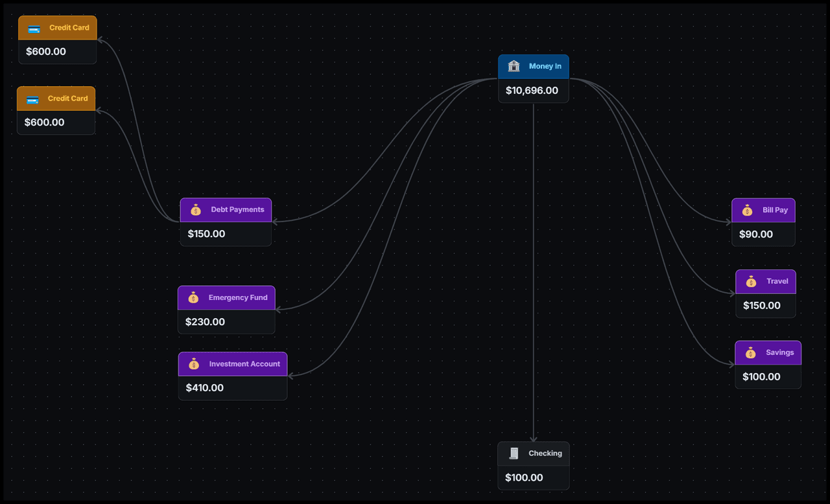Select the Emergency Fund money bag icon
The width and height of the screenshot is (830, 504).
point(193,298)
